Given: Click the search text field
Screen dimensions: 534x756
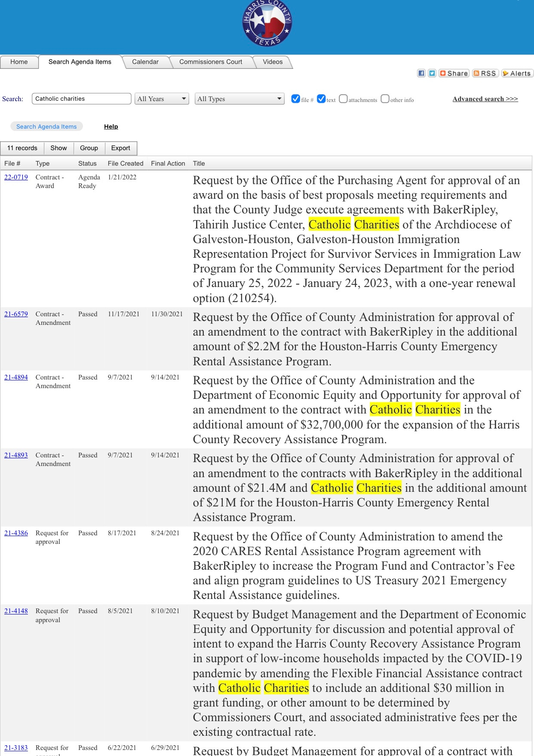Looking at the screenshot, I should [82, 99].
